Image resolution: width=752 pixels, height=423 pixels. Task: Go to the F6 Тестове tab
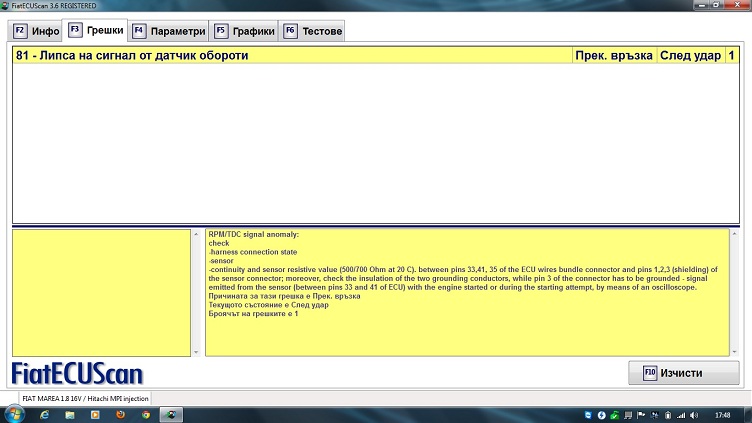pyautogui.click(x=313, y=31)
